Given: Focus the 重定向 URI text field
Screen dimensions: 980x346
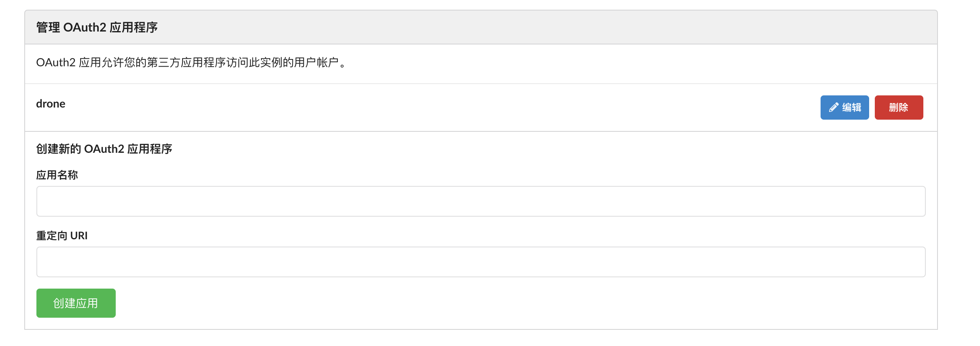Looking at the screenshot, I should (x=481, y=262).
